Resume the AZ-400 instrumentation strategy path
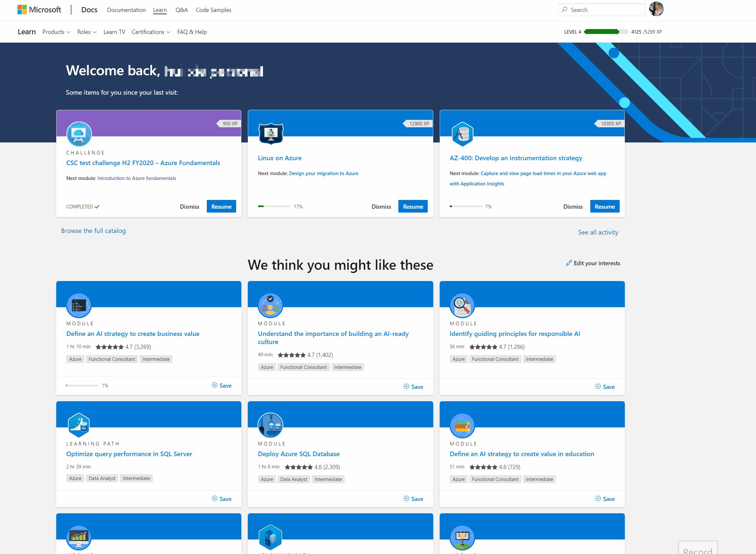 tap(605, 206)
